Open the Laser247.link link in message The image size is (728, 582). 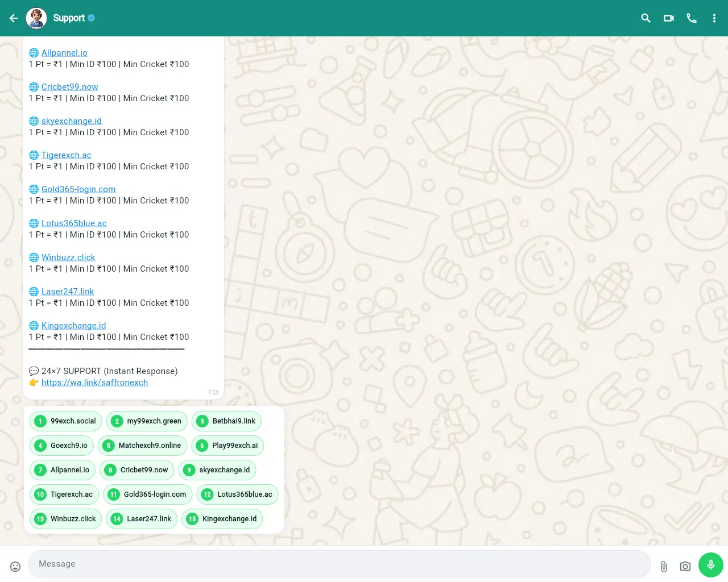(x=68, y=292)
